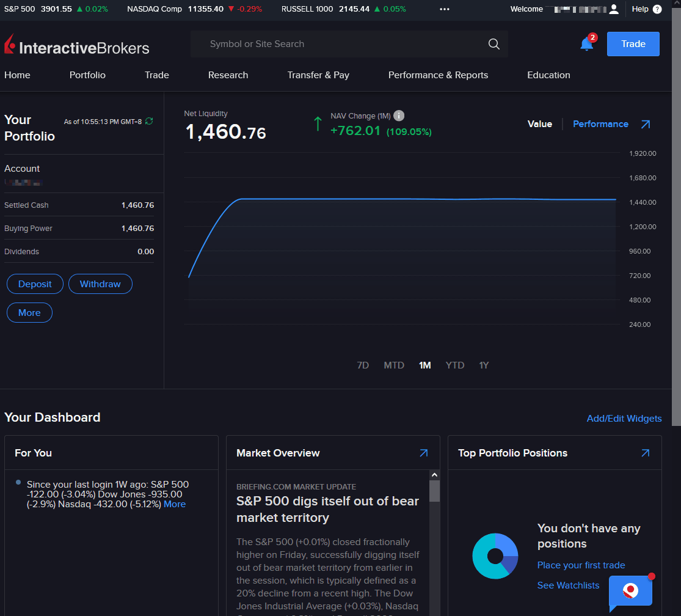Click the Net Liquidity amount 1,460.76
This screenshot has width=681, height=616.
226,132
